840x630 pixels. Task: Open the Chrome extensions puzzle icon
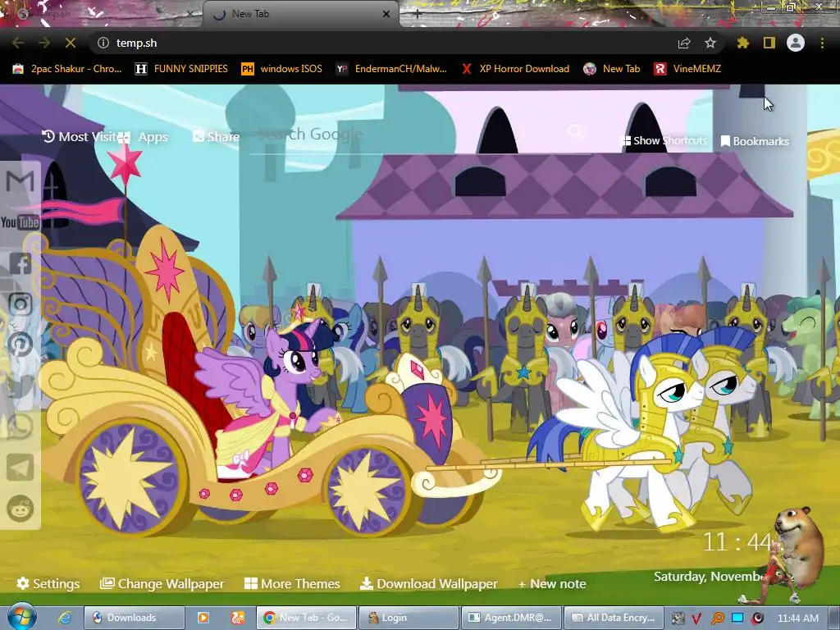coord(742,43)
